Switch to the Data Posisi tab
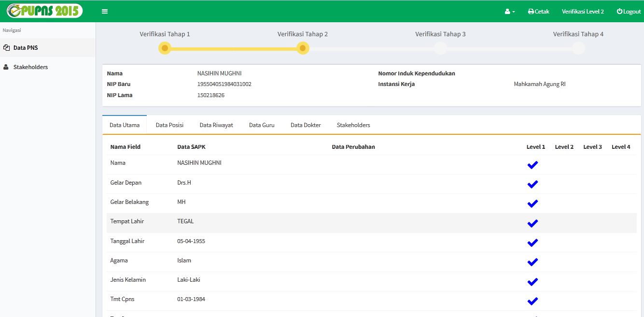This screenshot has width=644, height=317. 169,125
